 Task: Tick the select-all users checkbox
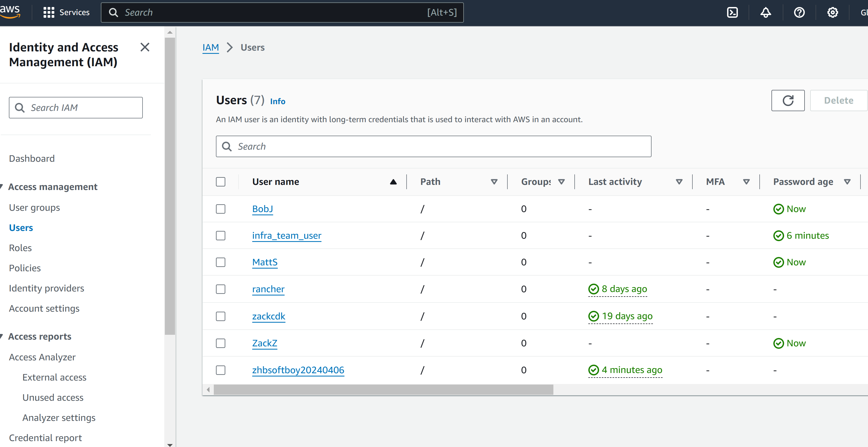(x=221, y=182)
